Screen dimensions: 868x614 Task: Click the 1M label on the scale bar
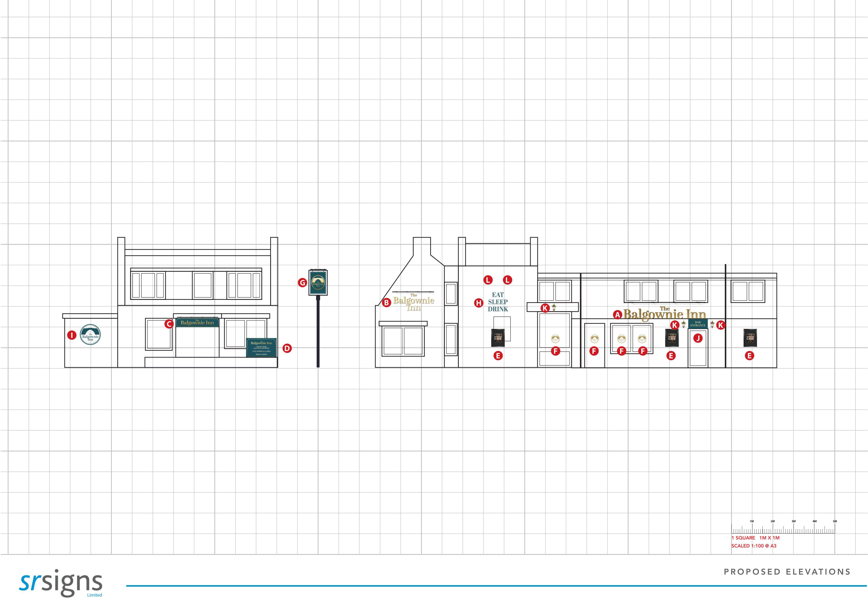click(752, 521)
